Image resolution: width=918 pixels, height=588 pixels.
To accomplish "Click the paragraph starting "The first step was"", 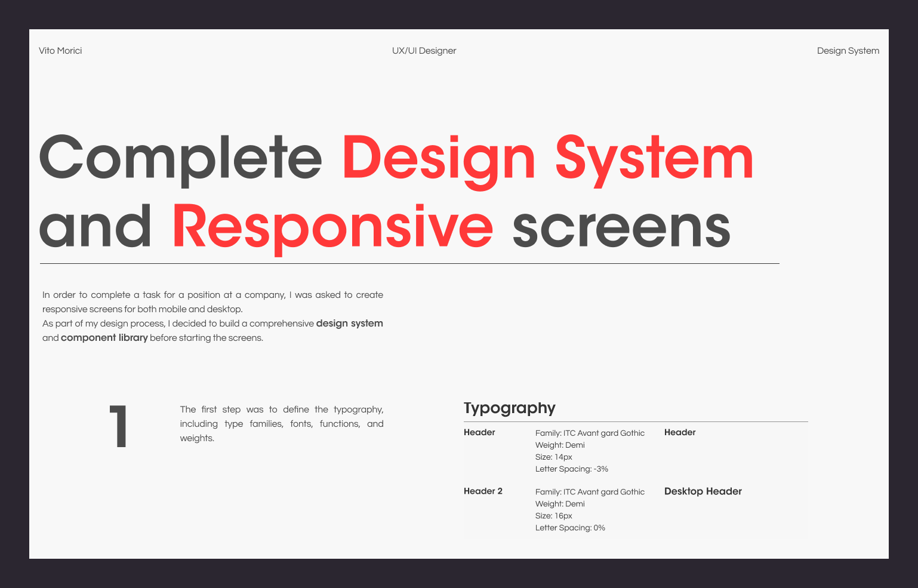I will (x=282, y=424).
